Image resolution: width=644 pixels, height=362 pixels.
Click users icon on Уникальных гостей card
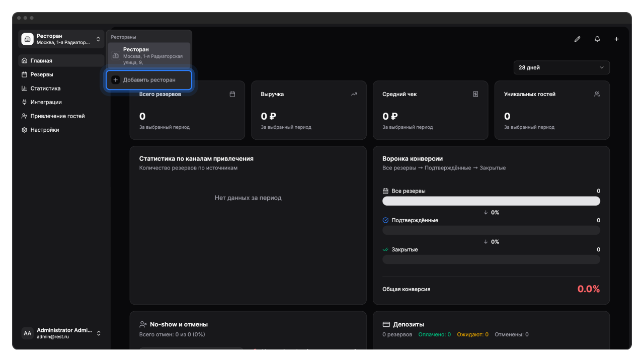597,94
